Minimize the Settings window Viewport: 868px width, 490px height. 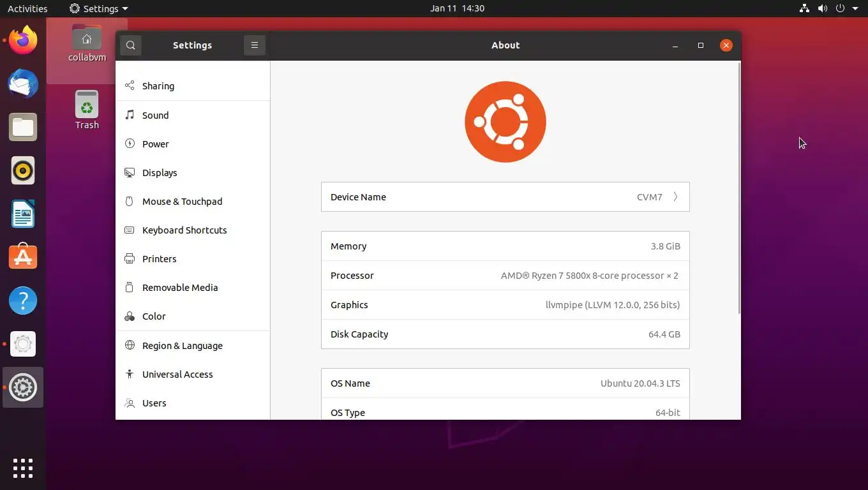[675, 45]
